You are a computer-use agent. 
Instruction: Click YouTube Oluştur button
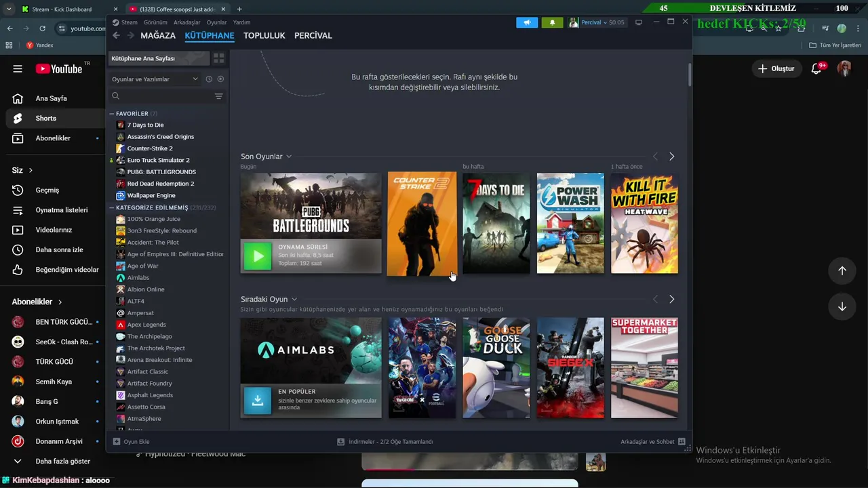[776, 68]
